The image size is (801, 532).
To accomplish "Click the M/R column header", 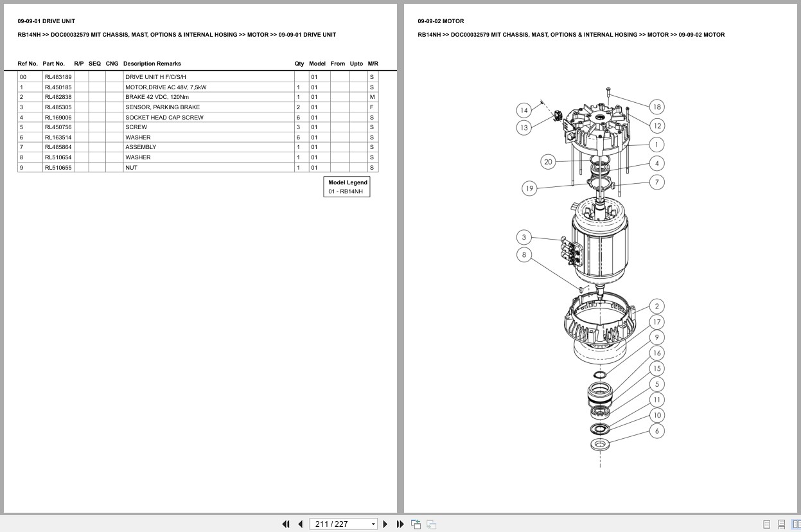I will click(373, 64).
